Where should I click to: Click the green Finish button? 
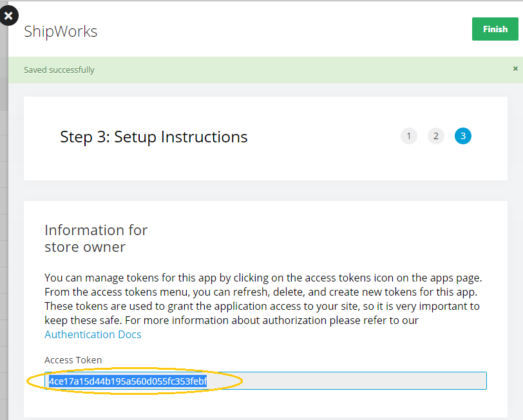coord(495,29)
